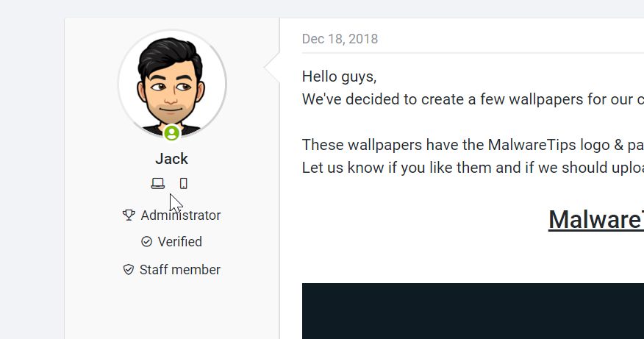Select the Verified badge label
Viewport: 644px width, 339px height.
point(179,242)
